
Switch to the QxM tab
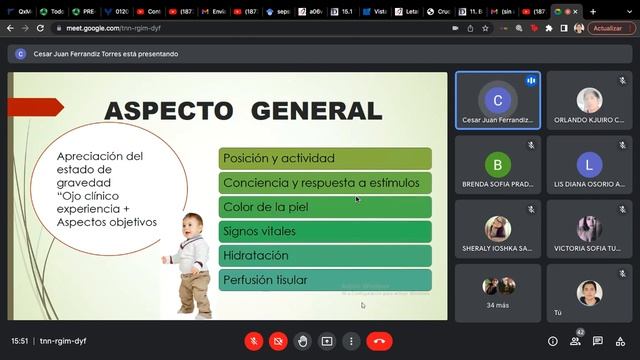point(20,12)
